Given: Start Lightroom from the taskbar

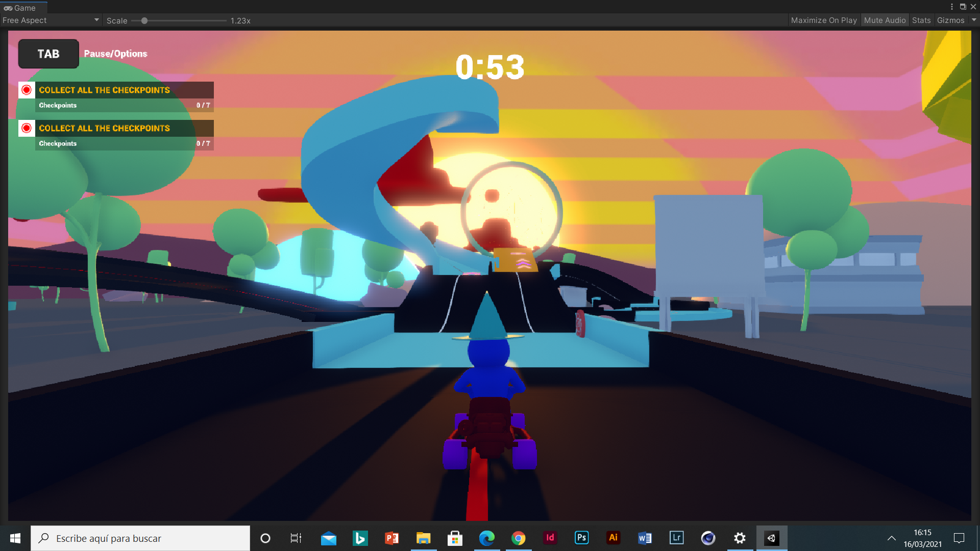Looking at the screenshot, I should 676,538.
